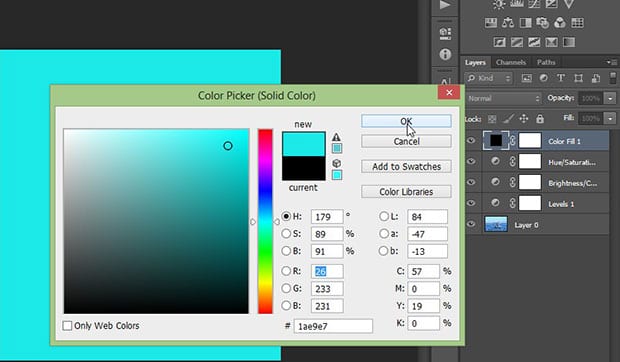Open the layer Kind filter dropdown
The height and width of the screenshot is (362, 620).
point(489,78)
